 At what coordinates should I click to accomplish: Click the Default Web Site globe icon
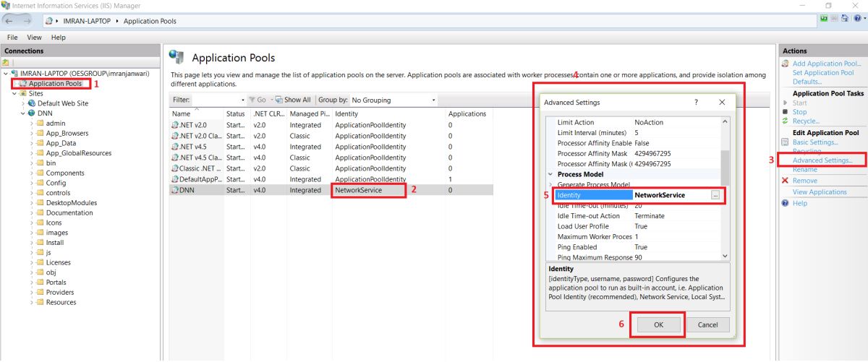click(31, 103)
